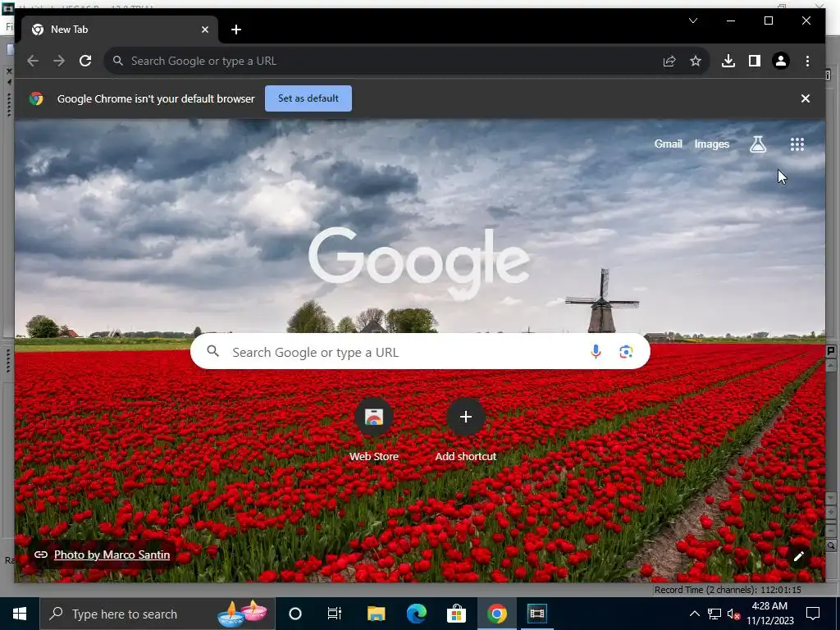Go back using the back arrow
Image resolution: width=840 pixels, height=630 pixels.
point(33,61)
